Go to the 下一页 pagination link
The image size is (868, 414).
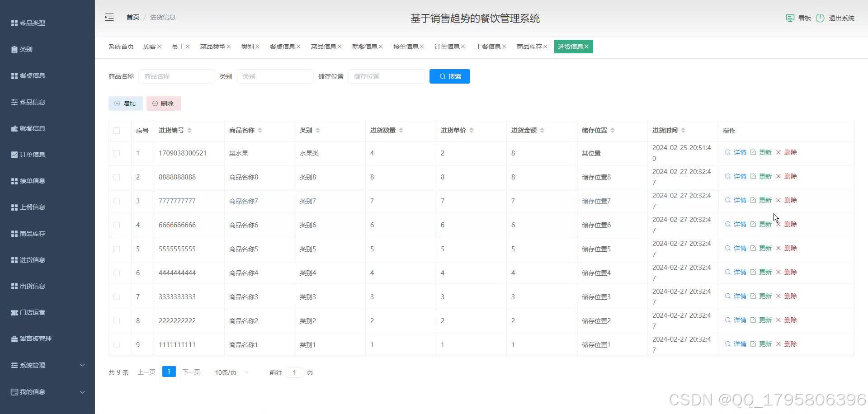[x=191, y=372]
